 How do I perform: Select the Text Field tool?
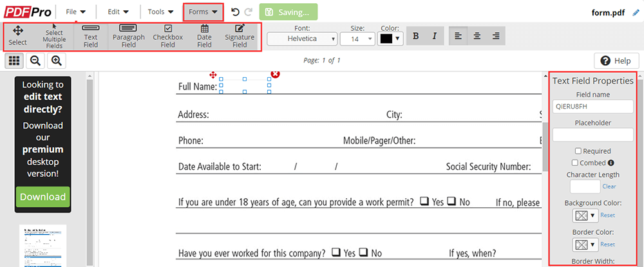point(91,37)
